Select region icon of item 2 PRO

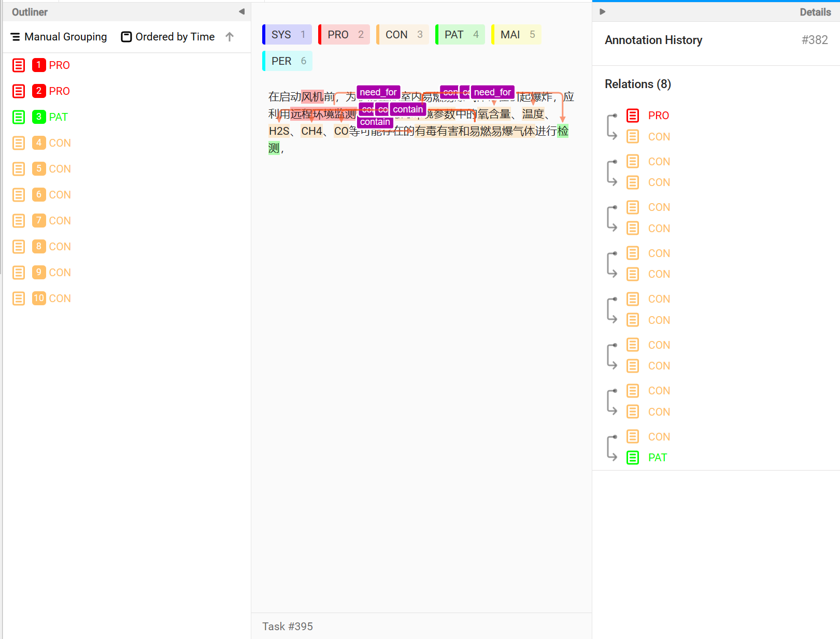coord(19,91)
